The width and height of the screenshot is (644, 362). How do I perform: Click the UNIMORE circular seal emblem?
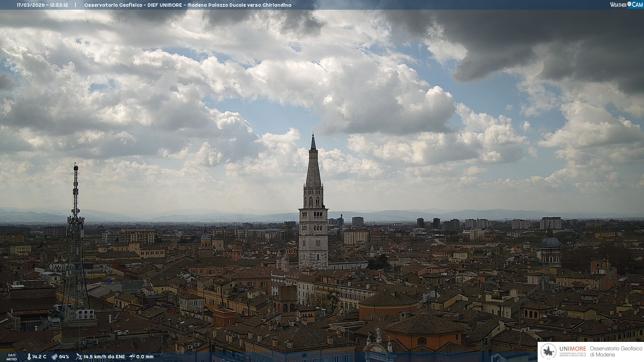[548, 352]
